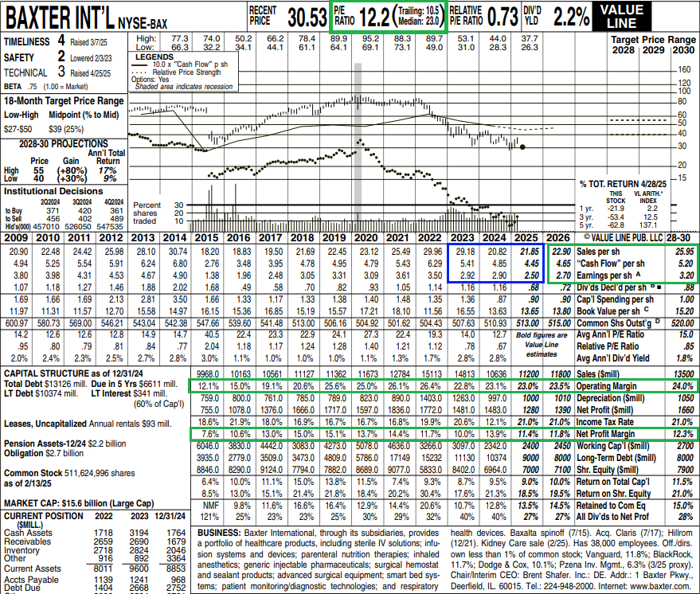Screen dimensions: 700x594
Task: Click the Return on Shr. Equity label
Action: [614, 494]
